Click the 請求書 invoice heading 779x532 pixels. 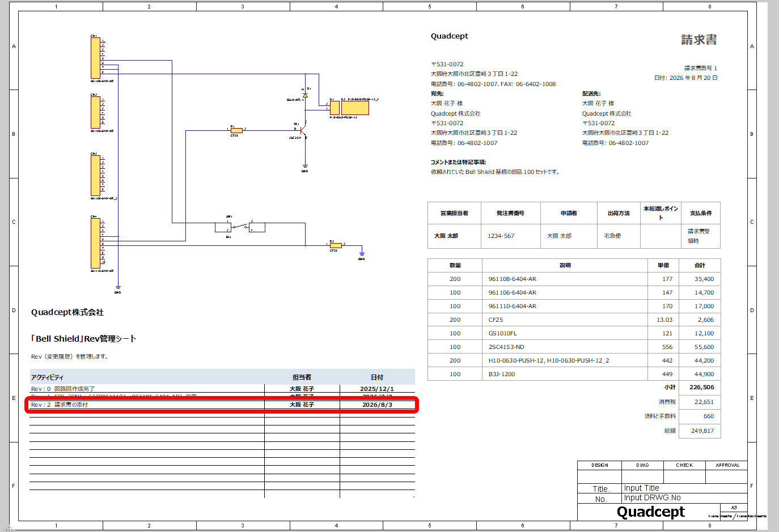[699, 40]
